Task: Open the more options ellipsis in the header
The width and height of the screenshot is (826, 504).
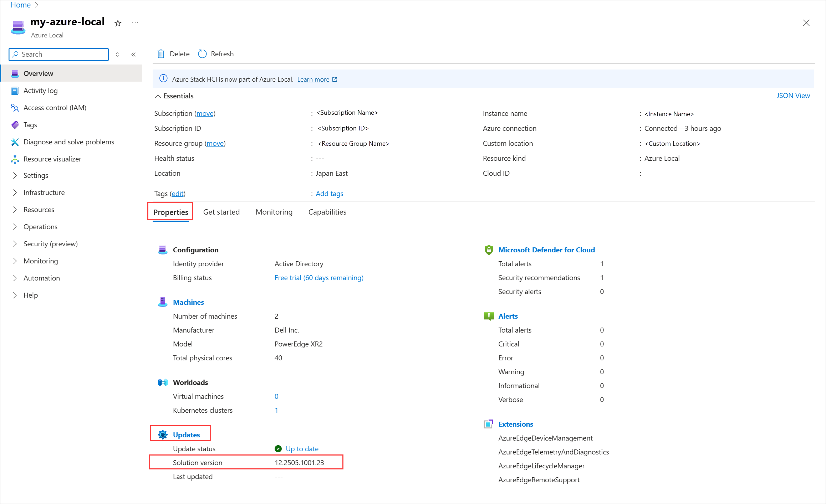Action: coord(135,23)
